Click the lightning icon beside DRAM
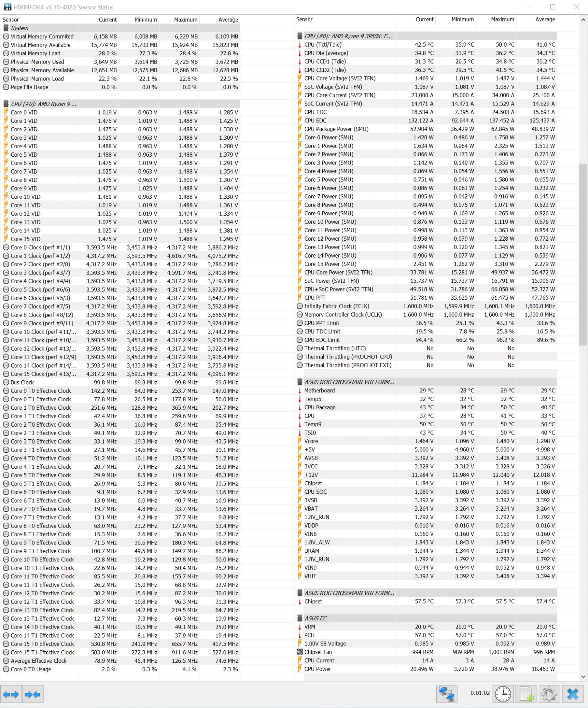Viewport: 588px width, 708px height. pos(300,551)
